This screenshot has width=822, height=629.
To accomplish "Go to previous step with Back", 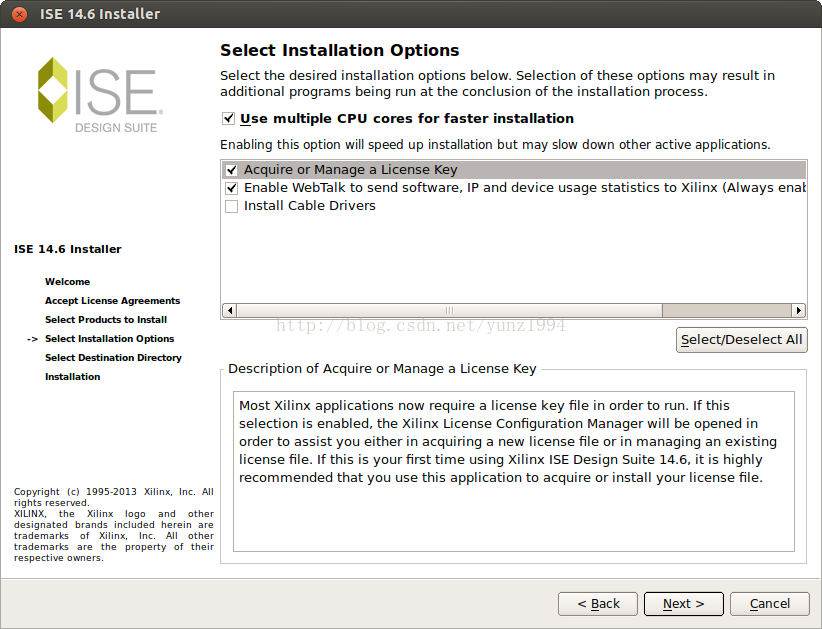I will [x=598, y=604].
